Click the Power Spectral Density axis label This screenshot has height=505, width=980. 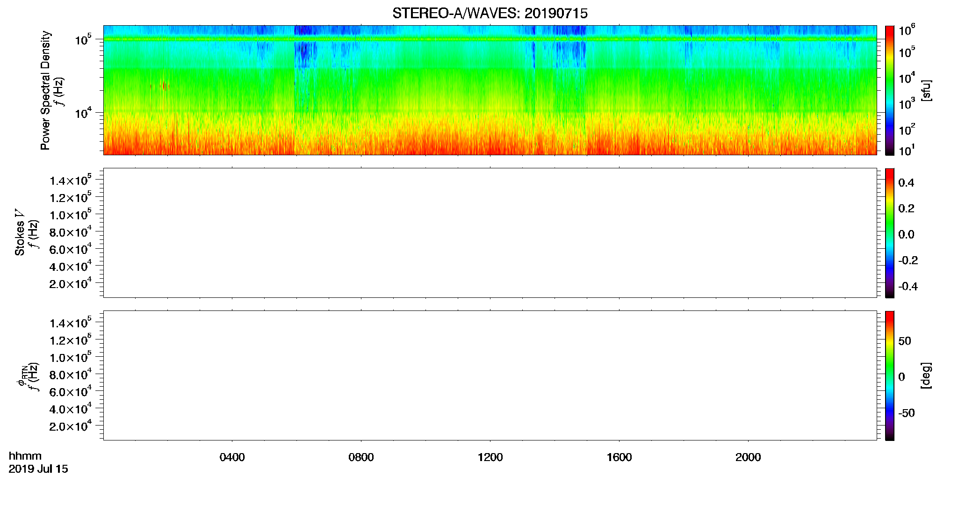45,90
